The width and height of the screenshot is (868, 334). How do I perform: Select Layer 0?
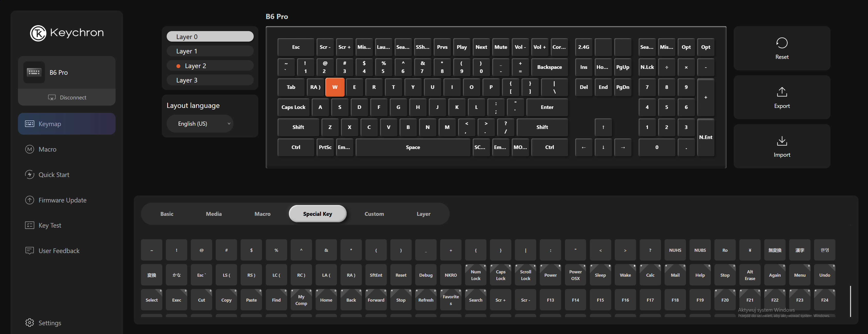point(210,36)
